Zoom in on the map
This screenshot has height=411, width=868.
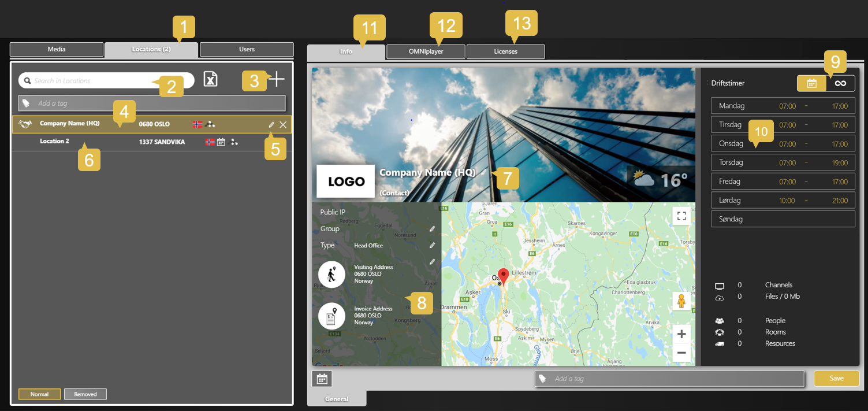click(681, 334)
